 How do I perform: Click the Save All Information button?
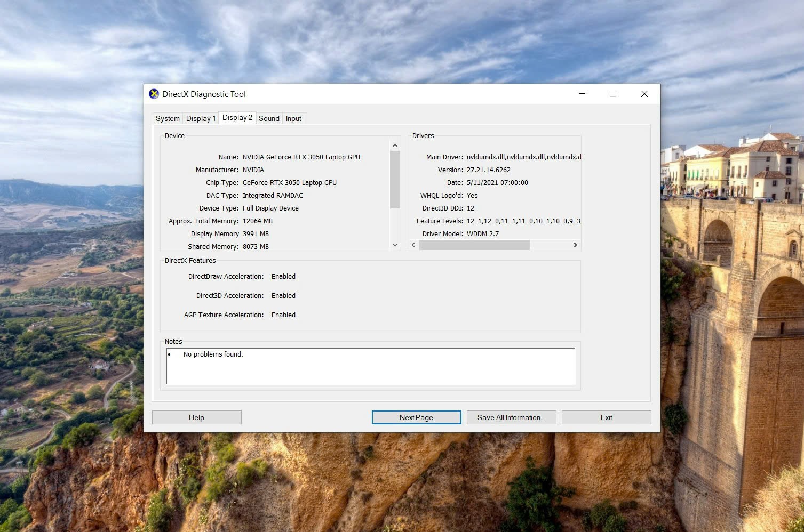coord(511,417)
